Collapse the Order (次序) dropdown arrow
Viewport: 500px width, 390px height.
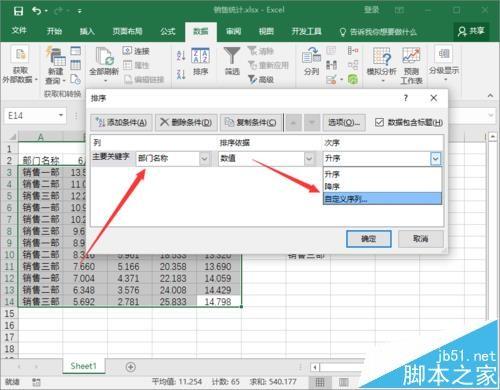click(435, 159)
